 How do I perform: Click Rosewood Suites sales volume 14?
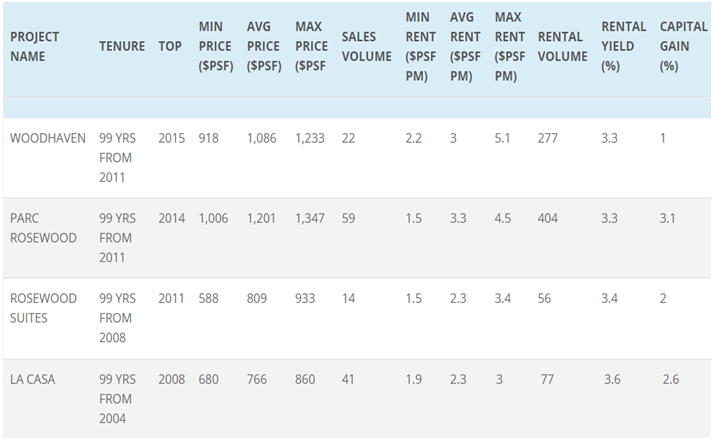click(x=348, y=299)
